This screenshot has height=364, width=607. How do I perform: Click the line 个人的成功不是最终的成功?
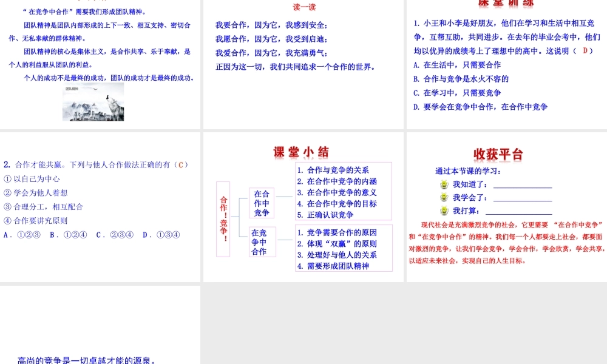[x=109, y=78]
